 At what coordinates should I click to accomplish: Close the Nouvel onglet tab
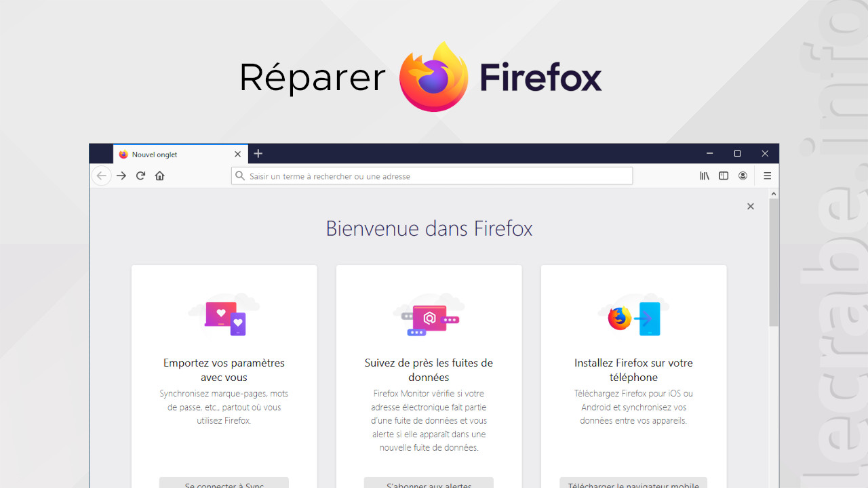click(237, 154)
